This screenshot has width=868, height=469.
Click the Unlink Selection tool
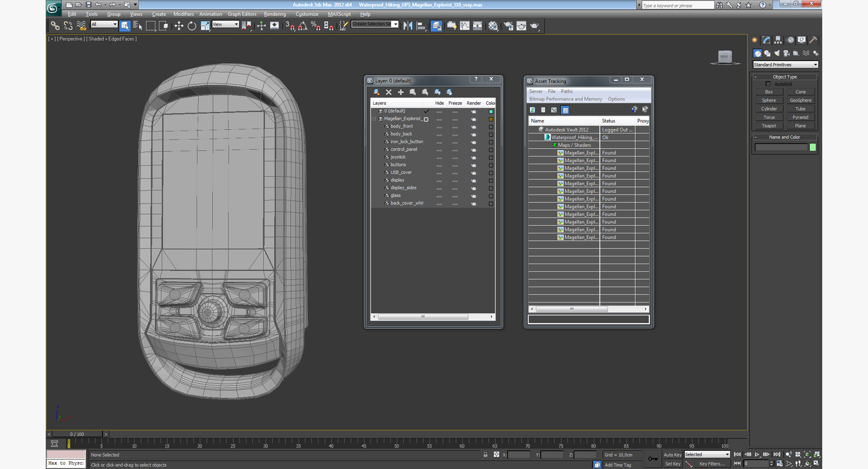pos(68,26)
